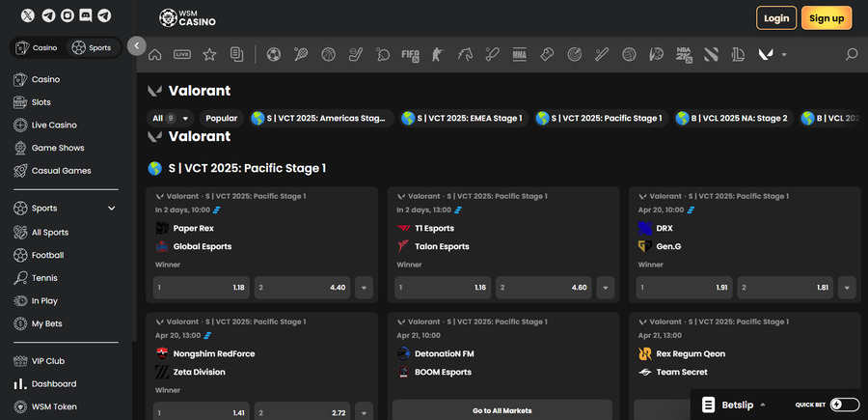Expand more markets for Nongshim RedForce match
Image resolution: width=868 pixels, height=420 pixels.
pyautogui.click(x=364, y=413)
